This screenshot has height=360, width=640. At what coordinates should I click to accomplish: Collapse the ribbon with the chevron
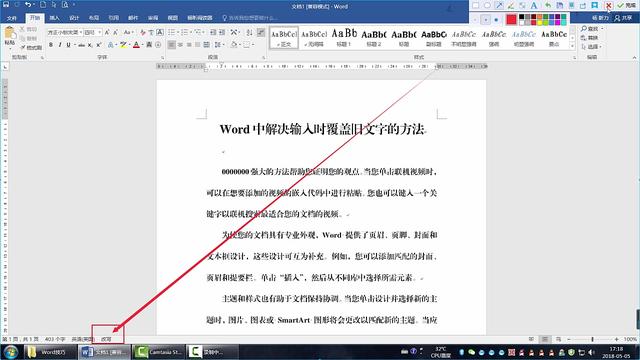(634, 58)
